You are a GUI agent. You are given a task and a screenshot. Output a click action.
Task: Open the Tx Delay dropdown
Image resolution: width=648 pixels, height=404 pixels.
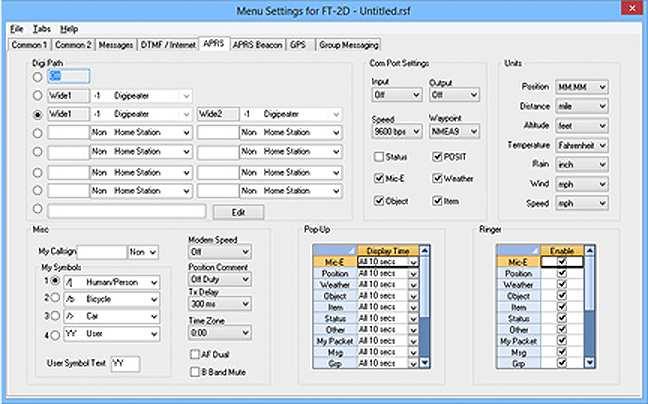pyautogui.click(x=219, y=304)
